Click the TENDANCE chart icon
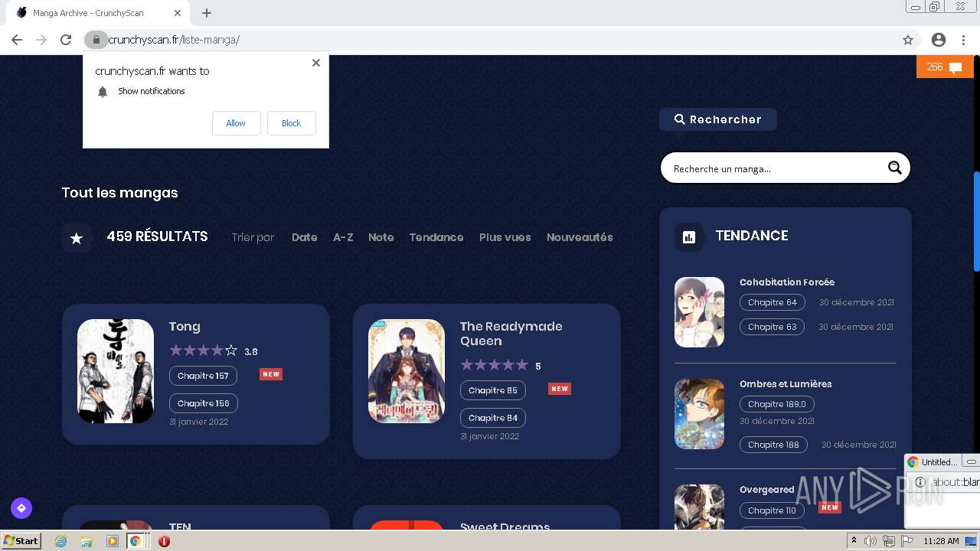980x551 pixels. (x=689, y=237)
